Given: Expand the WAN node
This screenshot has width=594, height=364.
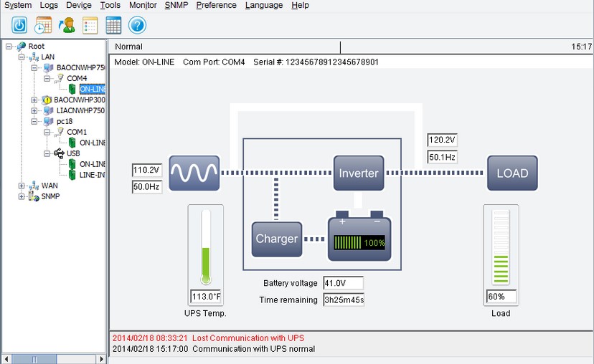Looking at the screenshot, I should click(x=22, y=186).
